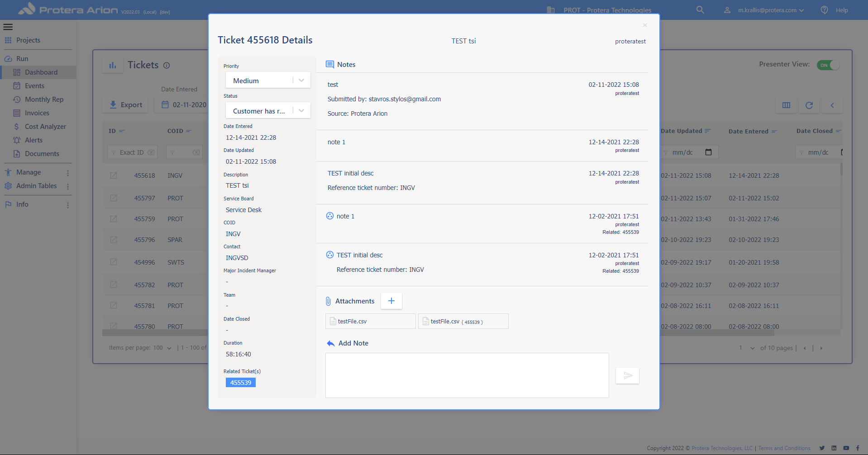Viewport: 868px width, 455px height.
Task: Click the hamburger menu icon
Action: tap(8, 27)
